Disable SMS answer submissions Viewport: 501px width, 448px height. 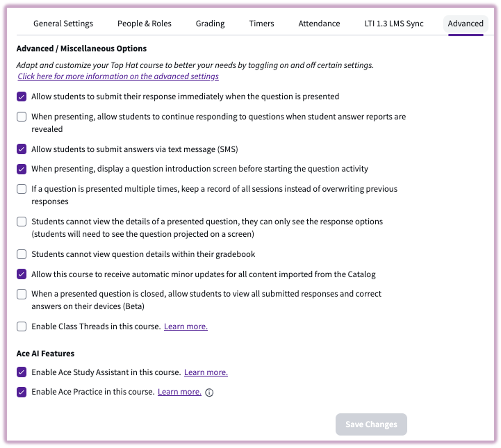coord(21,149)
